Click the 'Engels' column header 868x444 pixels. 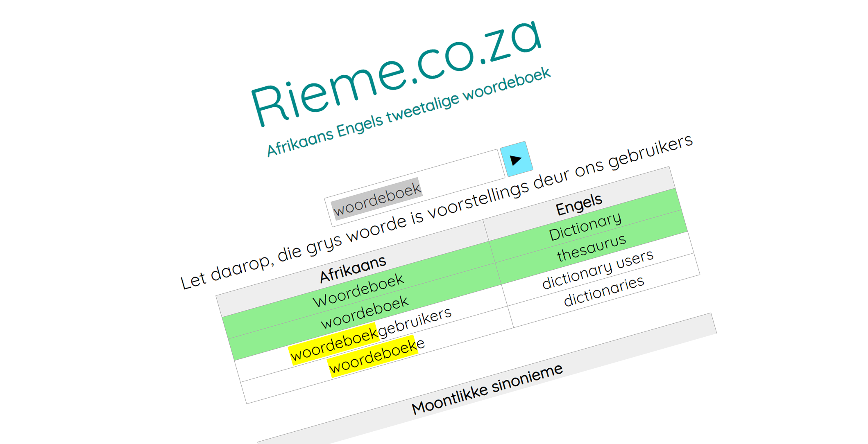point(579,204)
